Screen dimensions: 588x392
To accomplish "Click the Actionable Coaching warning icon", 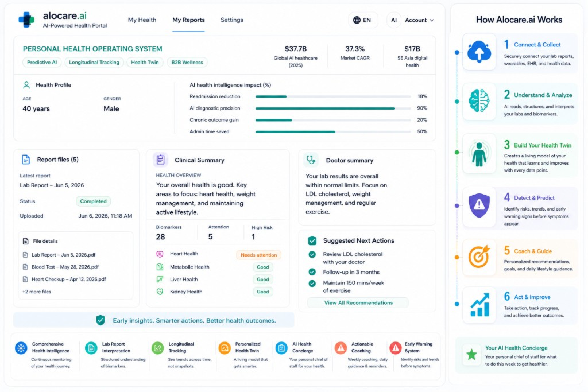I will tap(341, 348).
